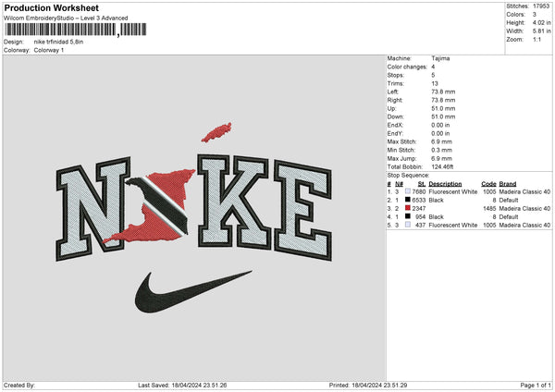Click thread code '1485' in stop 3
This screenshot has height=392, width=555.
(489, 208)
